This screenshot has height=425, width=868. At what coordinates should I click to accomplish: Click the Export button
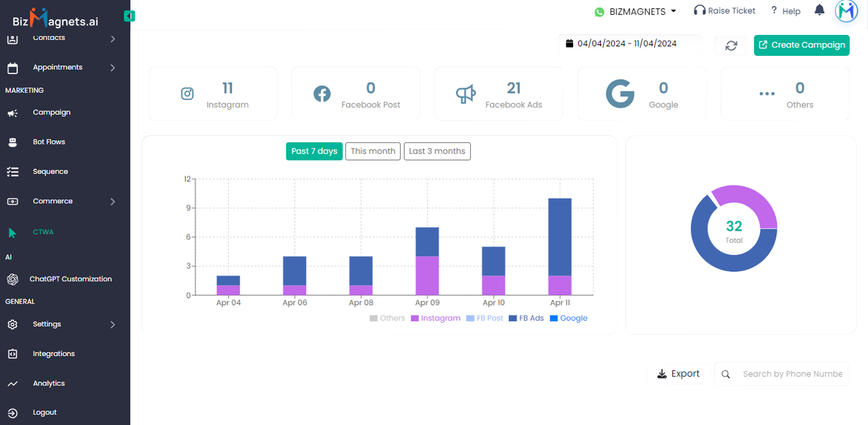point(678,374)
